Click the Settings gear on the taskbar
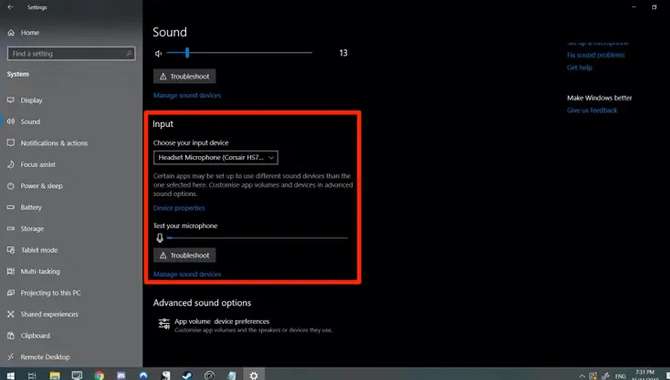Image resolution: width=670 pixels, height=380 pixels. [x=253, y=375]
